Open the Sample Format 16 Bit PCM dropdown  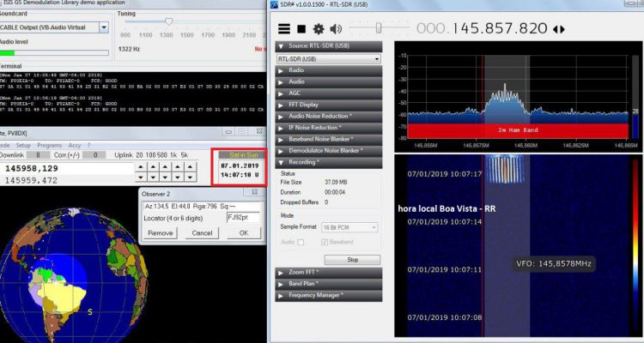click(349, 227)
